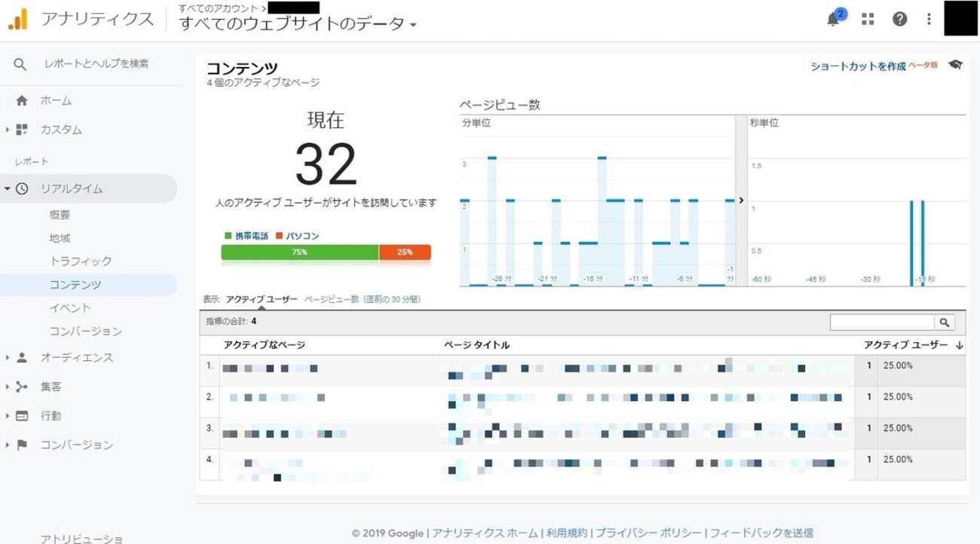Click フィードバックを送信 footer link
980x544 pixels.
(x=761, y=533)
